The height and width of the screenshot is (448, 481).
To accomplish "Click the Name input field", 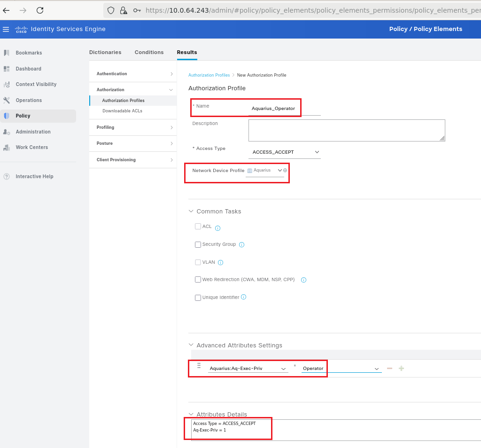I will 285,109.
